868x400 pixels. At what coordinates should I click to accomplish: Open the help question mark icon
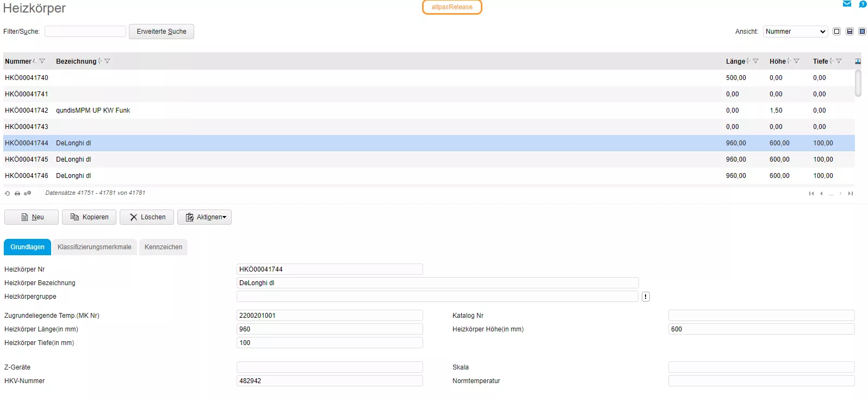pos(863,4)
